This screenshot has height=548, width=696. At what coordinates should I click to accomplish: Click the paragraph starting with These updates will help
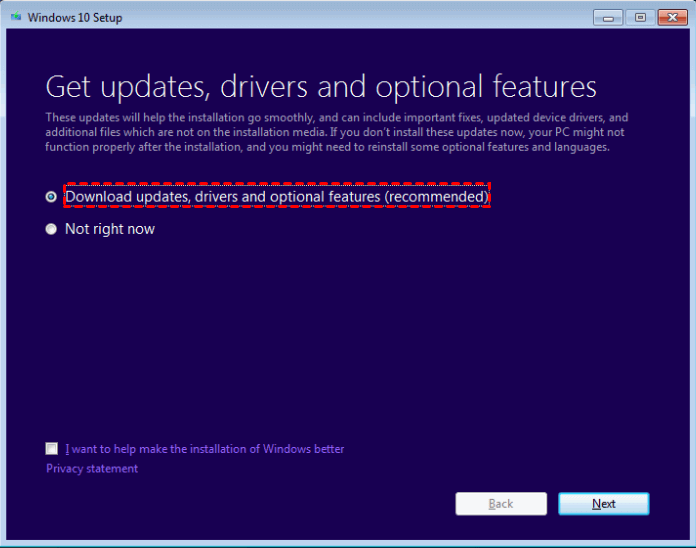click(x=336, y=132)
